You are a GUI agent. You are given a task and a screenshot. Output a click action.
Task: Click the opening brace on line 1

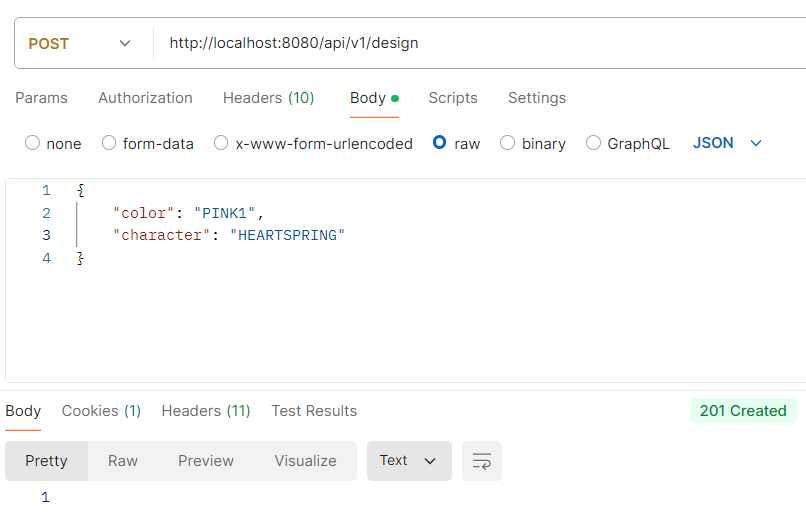coord(80,190)
